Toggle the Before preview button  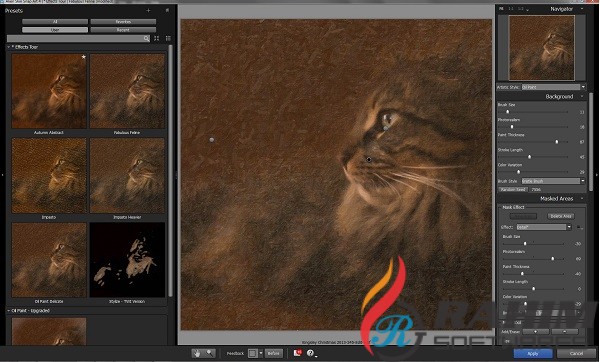274,353
